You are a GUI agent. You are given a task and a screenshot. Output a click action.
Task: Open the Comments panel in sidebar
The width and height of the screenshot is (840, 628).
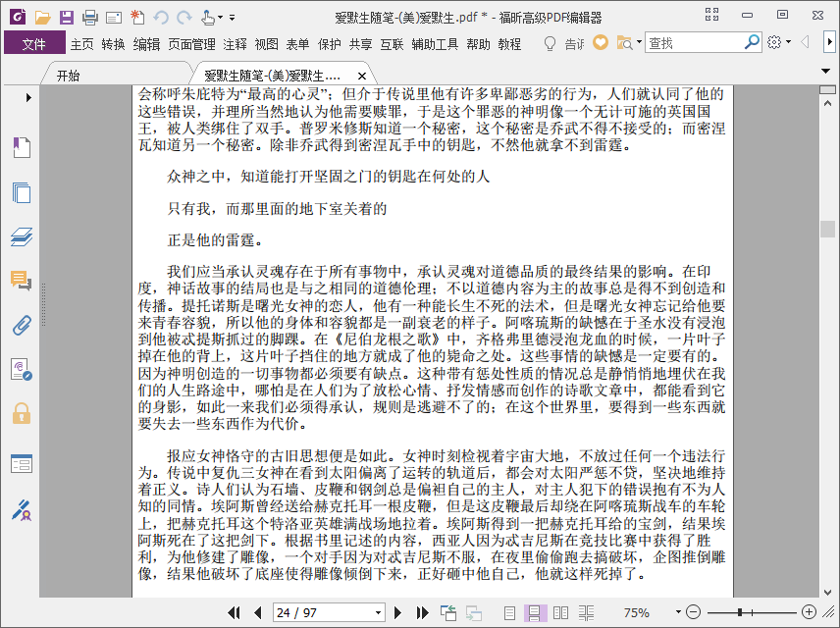point(22,281)
